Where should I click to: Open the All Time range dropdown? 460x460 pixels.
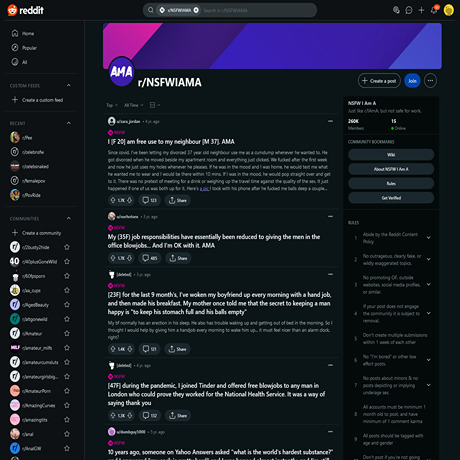(x=134, y=105)
